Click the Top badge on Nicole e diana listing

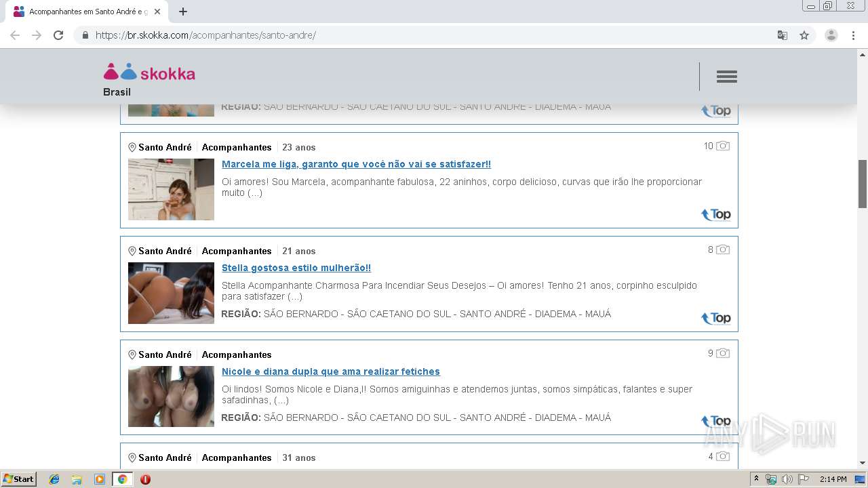point(716,422)
